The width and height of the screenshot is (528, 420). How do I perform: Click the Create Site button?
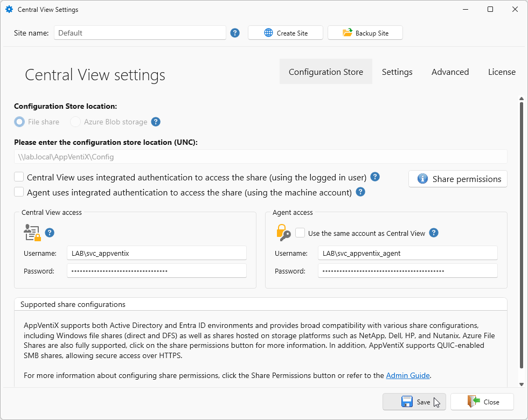click(286, 33)
